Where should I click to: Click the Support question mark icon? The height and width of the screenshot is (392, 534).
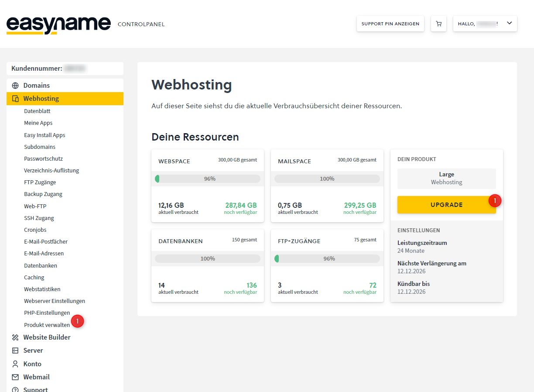15,389
